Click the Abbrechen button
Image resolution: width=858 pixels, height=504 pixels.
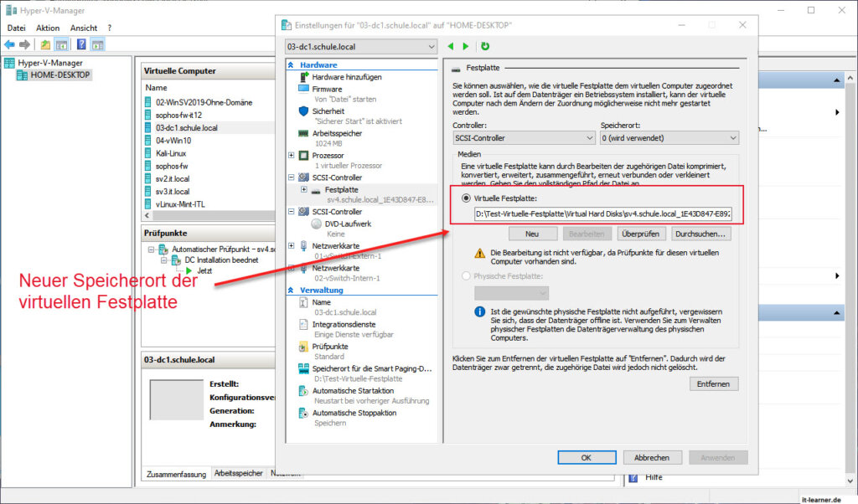(x=652, y=458)
